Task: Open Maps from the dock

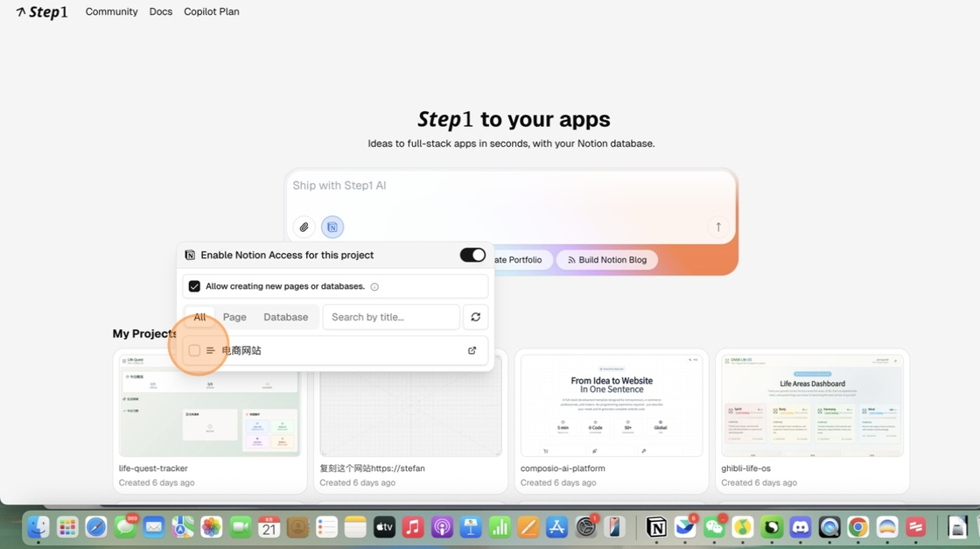Action: [183, 527]
